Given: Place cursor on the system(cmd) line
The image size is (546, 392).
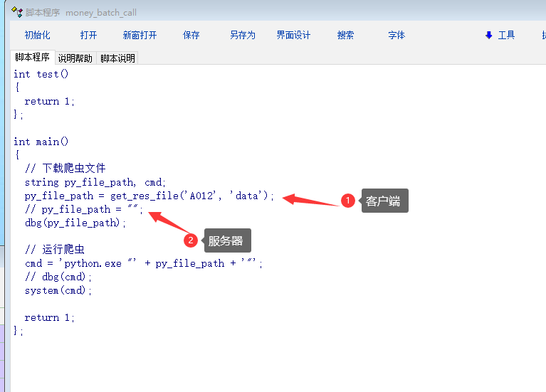Looking at the screenshot, I should (58, 290).
